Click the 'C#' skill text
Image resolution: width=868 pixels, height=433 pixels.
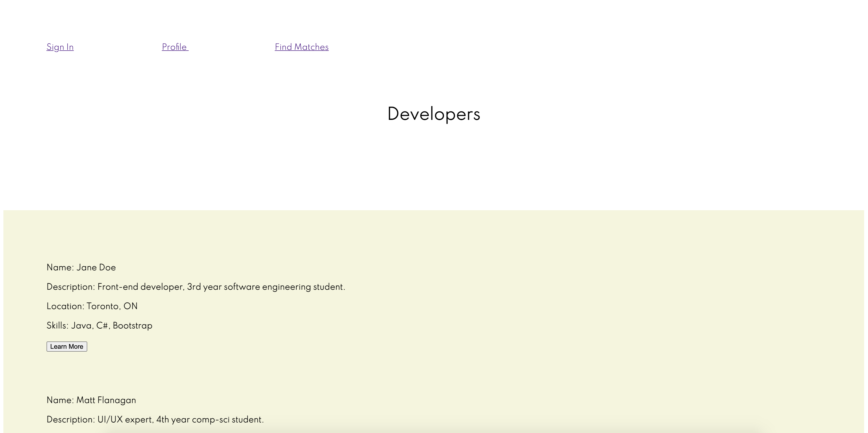(x=102, y=325)
